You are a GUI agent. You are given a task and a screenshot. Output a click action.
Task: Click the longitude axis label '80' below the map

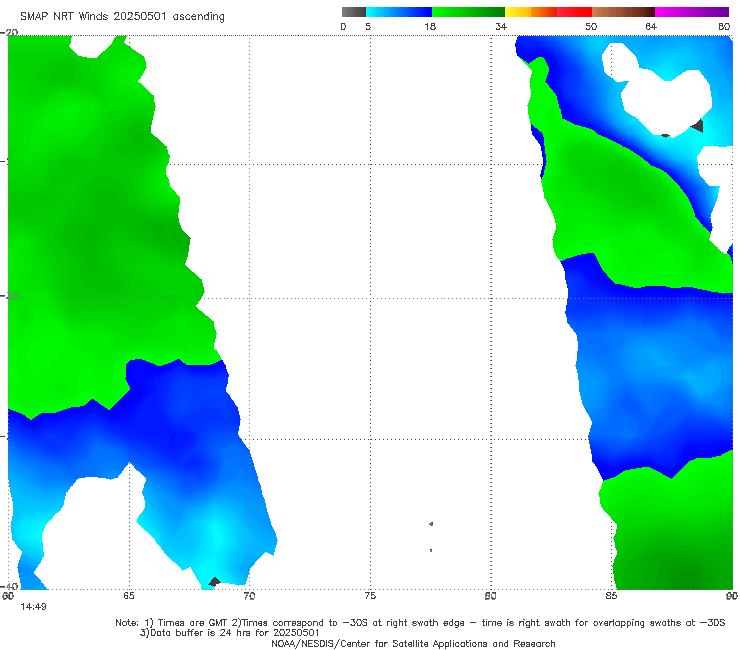(491, 596)
